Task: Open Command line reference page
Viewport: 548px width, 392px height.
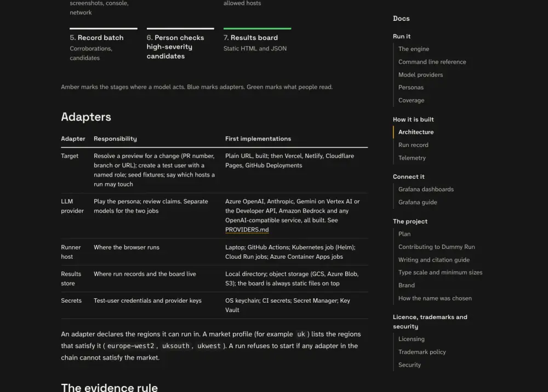Action: coord(432,62)
